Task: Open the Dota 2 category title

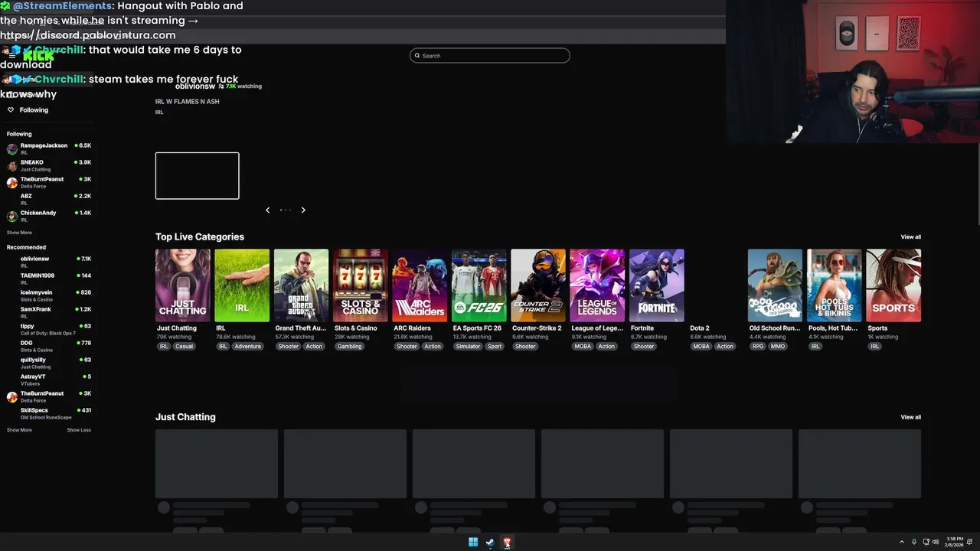Action: click(700, 328)
